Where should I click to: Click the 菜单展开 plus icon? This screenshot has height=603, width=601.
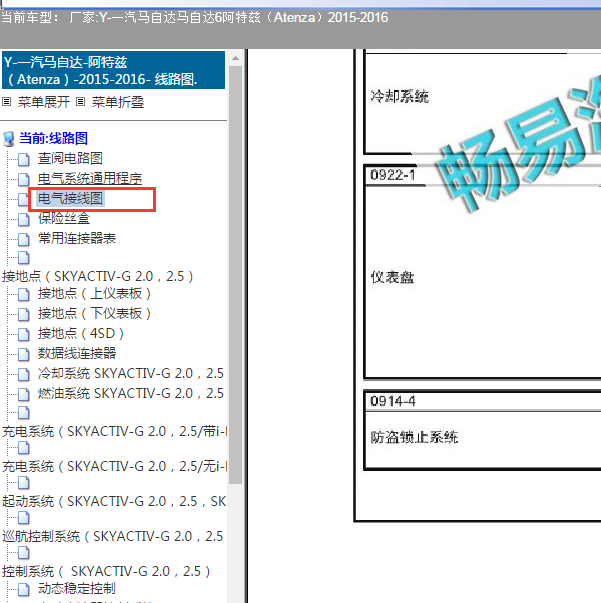(x=6, y=102)
